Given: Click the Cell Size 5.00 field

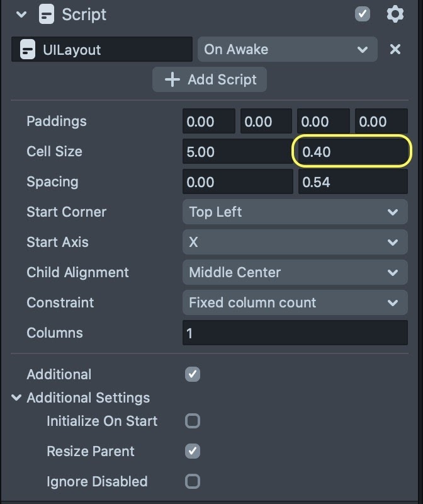Looking at the screenshot, I should (236, 152).
